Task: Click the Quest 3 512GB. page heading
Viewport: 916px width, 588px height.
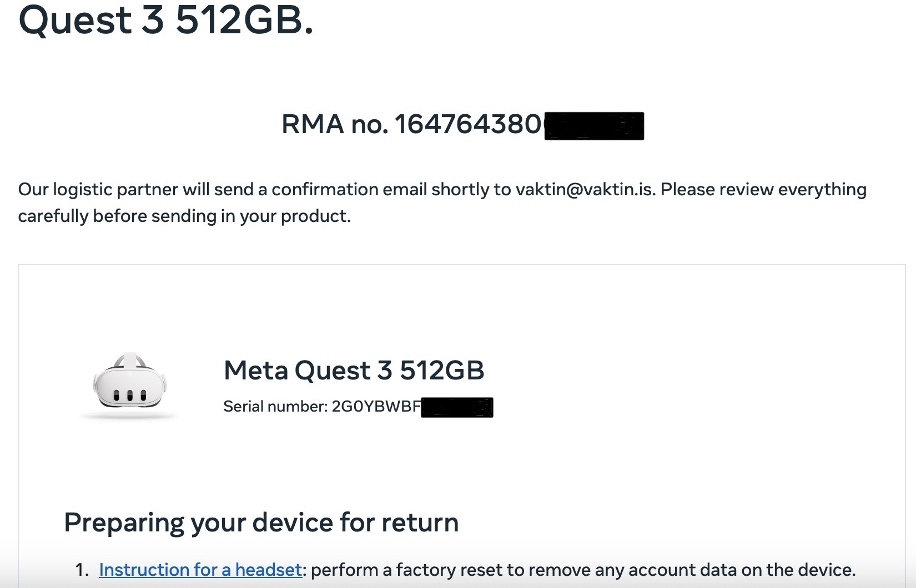Action: click(x=165, y=20)
